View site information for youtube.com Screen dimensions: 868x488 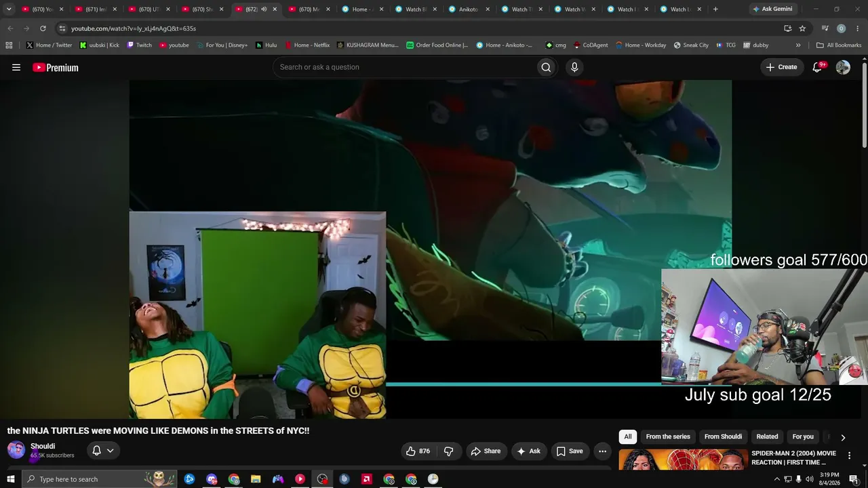pos(62,28)
